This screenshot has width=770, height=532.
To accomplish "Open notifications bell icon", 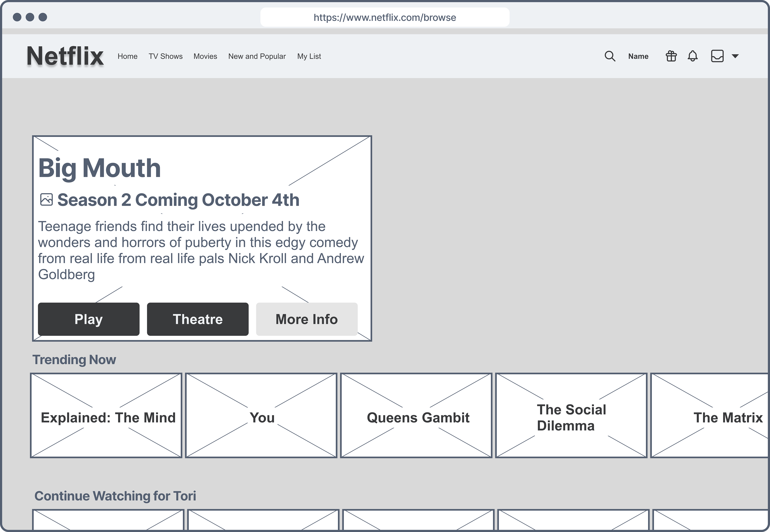I will 693,56.
